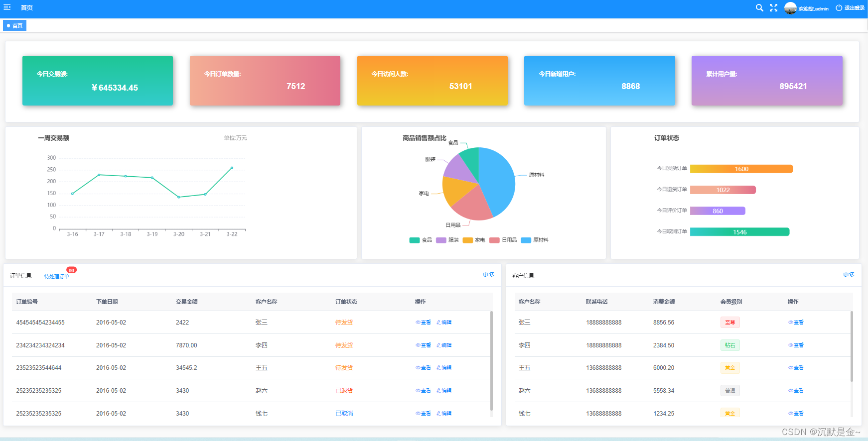
Task: Toggle the 原材料 legend swatch
Action: click(526, 240)
